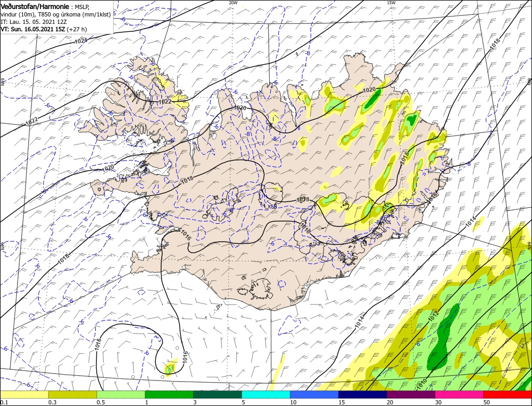Click the -2 temperature contour label
532x406 pixels.
tap(522, 346)
